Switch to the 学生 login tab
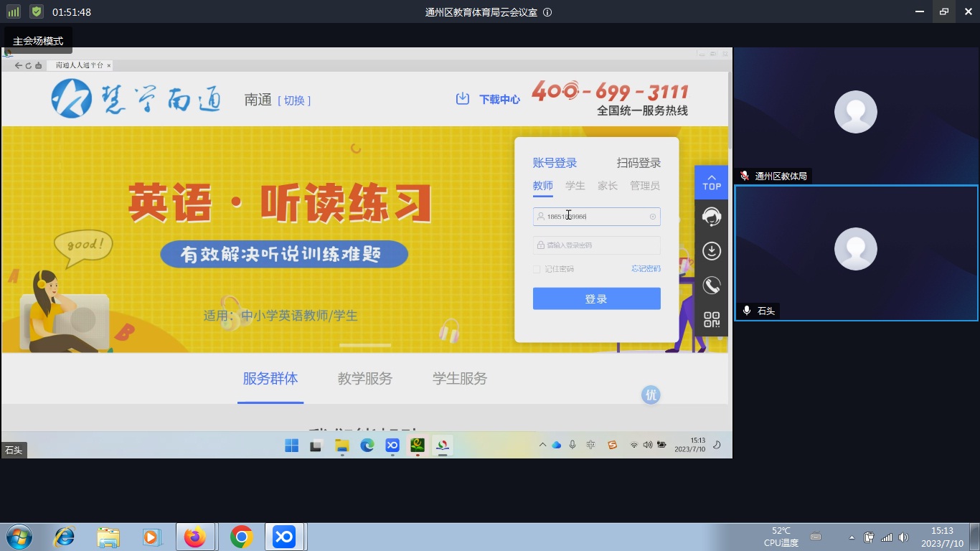Image resolution: width=980 pixels, height=551 pixels. click(x=575, y=186)
